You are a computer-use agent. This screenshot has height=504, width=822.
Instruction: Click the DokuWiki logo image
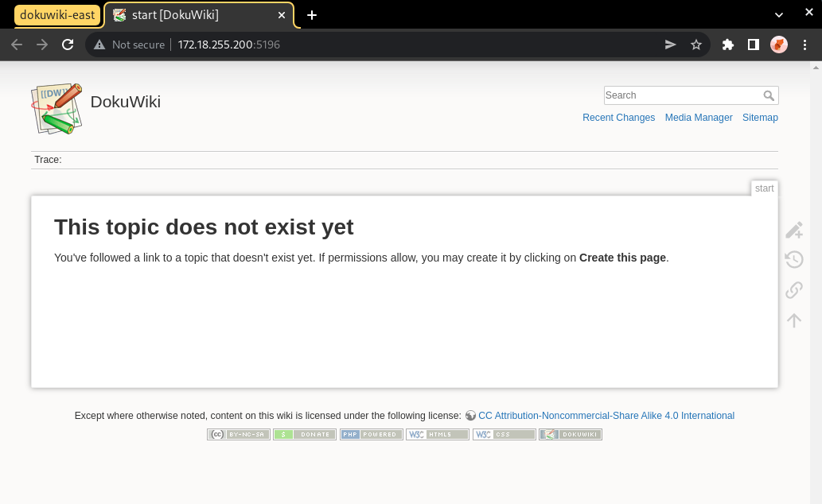point(56,108)
